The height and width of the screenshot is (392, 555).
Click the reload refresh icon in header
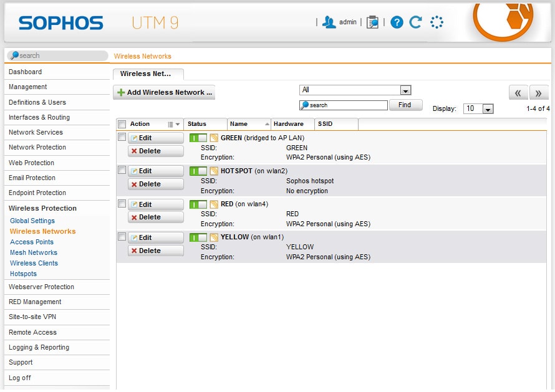click(x=415, y=22)
